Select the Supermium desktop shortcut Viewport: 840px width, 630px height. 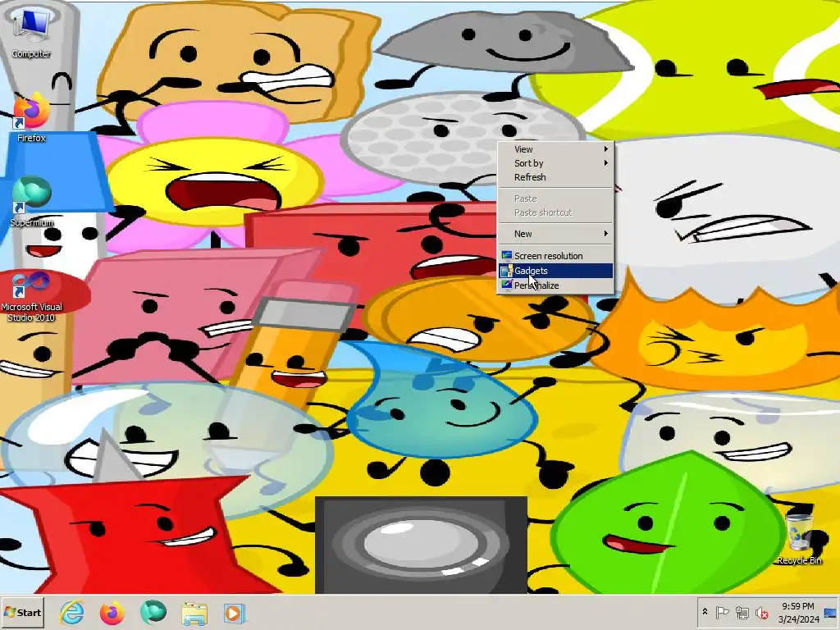(32, 202)
